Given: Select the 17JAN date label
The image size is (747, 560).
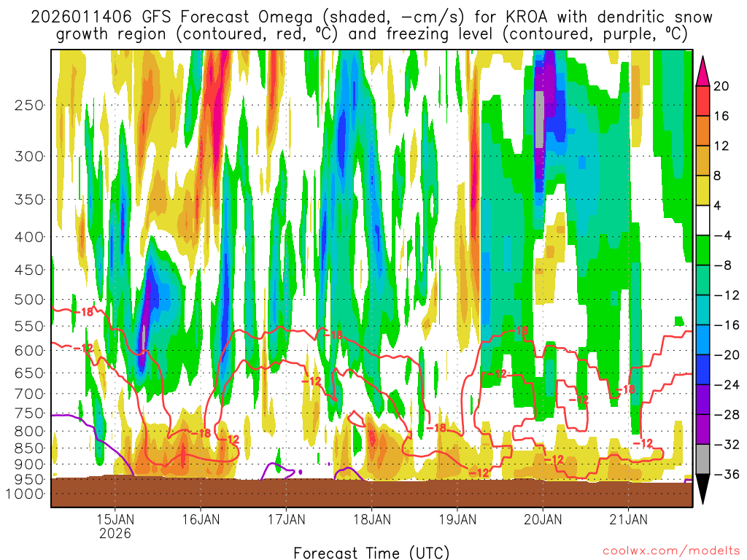Looking at the screenshot, I should (x=287, y=519).
